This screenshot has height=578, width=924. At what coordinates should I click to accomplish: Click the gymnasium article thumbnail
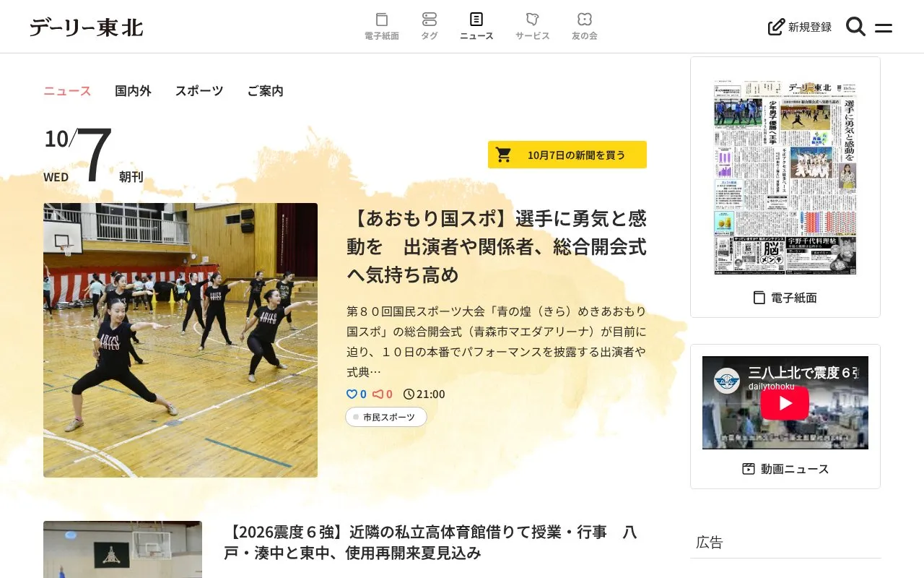click(x=123, y=549)
